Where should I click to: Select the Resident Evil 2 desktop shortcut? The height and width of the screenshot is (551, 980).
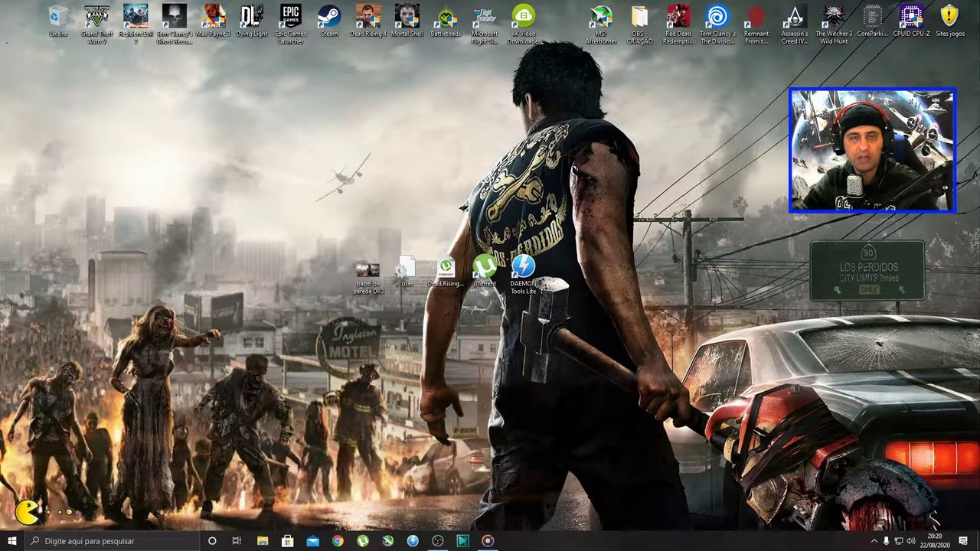click(x=136, y=24)
